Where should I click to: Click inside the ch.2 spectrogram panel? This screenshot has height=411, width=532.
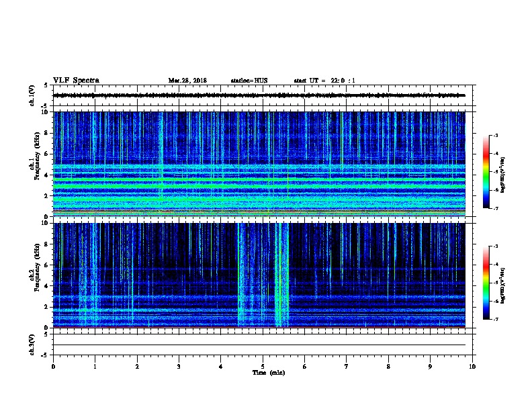tap(259, 275)
